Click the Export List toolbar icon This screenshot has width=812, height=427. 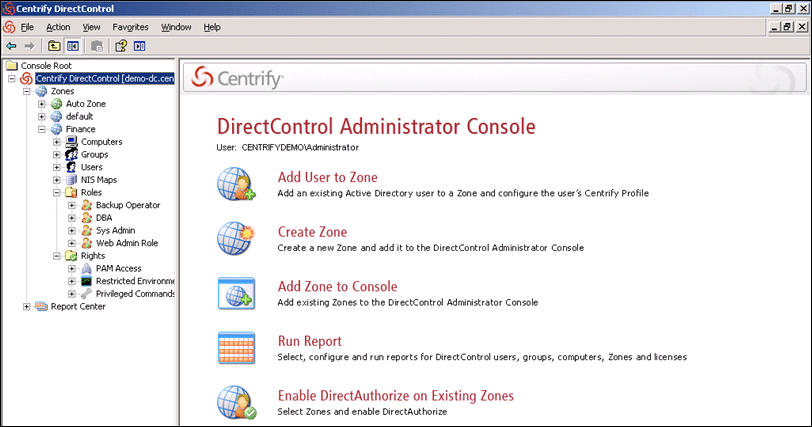pyautogui.click(x=97, y=46)
